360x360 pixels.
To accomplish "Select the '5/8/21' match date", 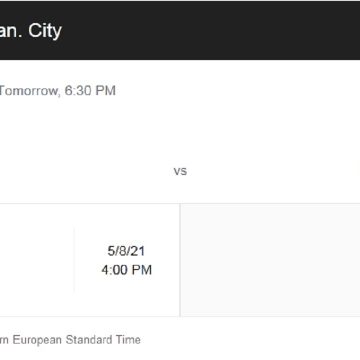I will coord(126,251).
